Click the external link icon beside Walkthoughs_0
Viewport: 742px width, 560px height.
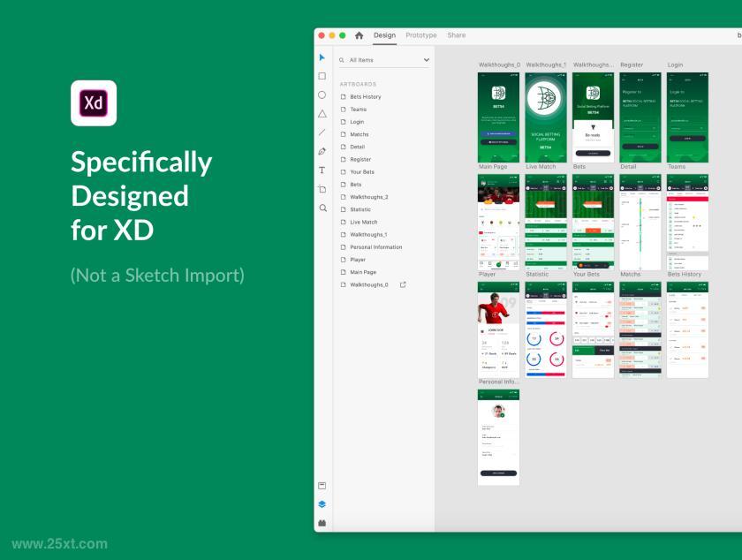[x=403, y=285]
